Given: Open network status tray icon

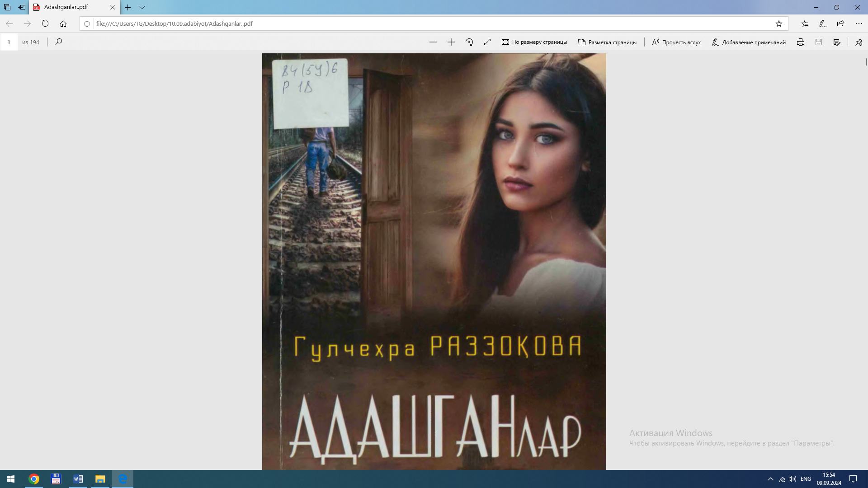Looking at the screenshot, I should click(x=782, y=479).
